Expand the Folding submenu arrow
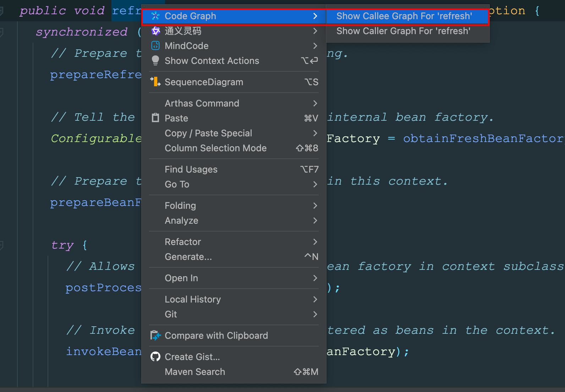This screenshot has height=392, width=565. pos(315,206)
